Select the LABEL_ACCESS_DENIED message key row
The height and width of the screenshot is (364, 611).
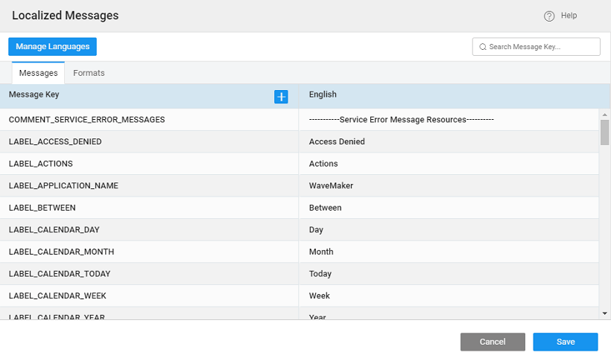(55, 141)
